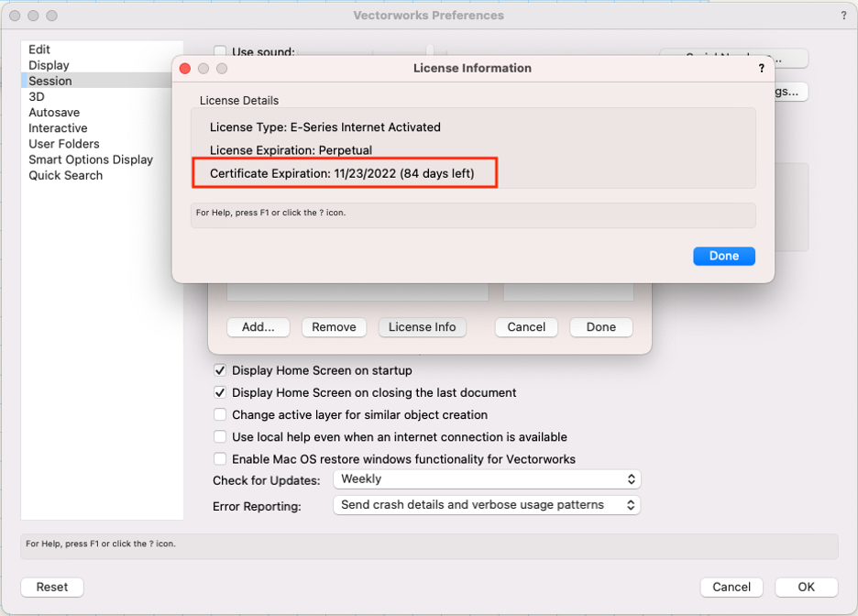
Task: Open the 3D preferences category
Action: point(37,96)
